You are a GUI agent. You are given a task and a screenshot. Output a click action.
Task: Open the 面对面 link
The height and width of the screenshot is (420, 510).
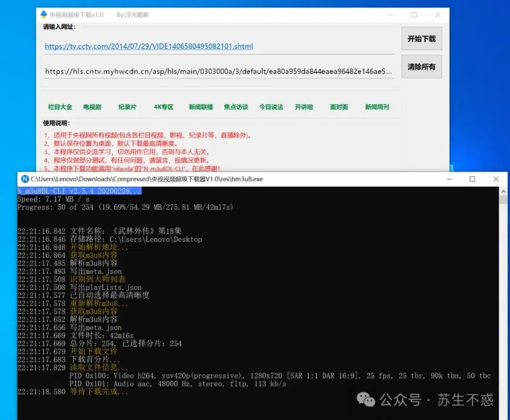point(339,107)
